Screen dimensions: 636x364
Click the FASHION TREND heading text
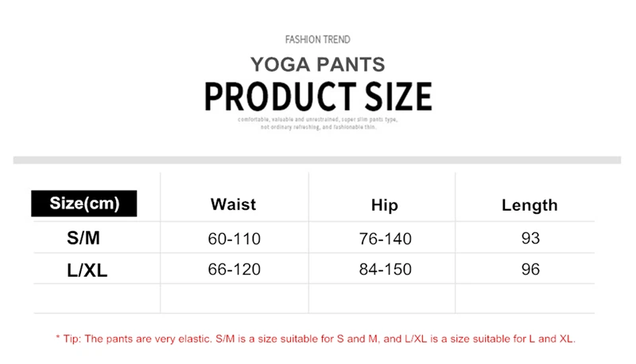(x=317, y=39)
